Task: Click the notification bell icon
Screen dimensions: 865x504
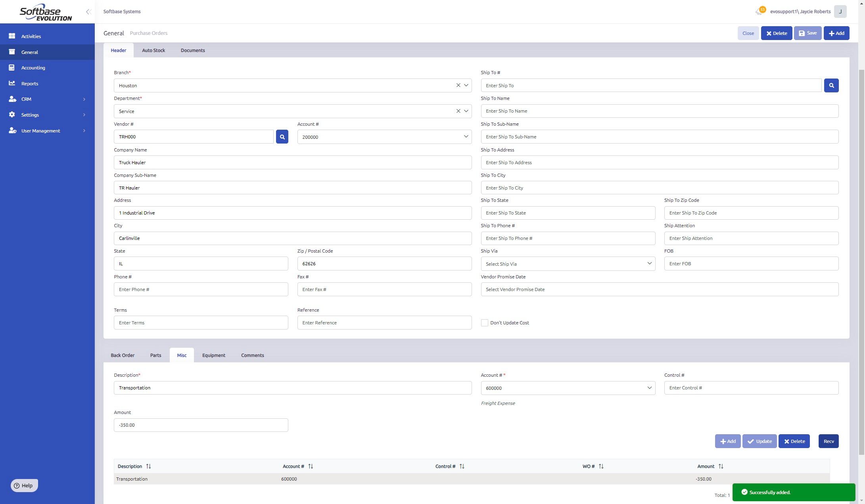Action: pyautogui.click(x=759, y=11)
